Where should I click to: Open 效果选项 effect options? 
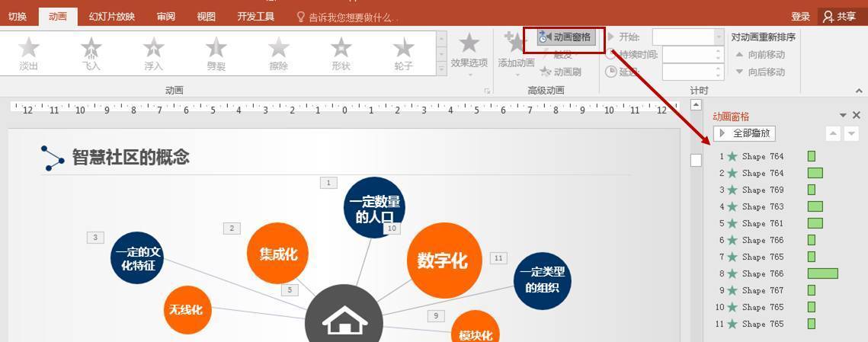click(469, 54)
